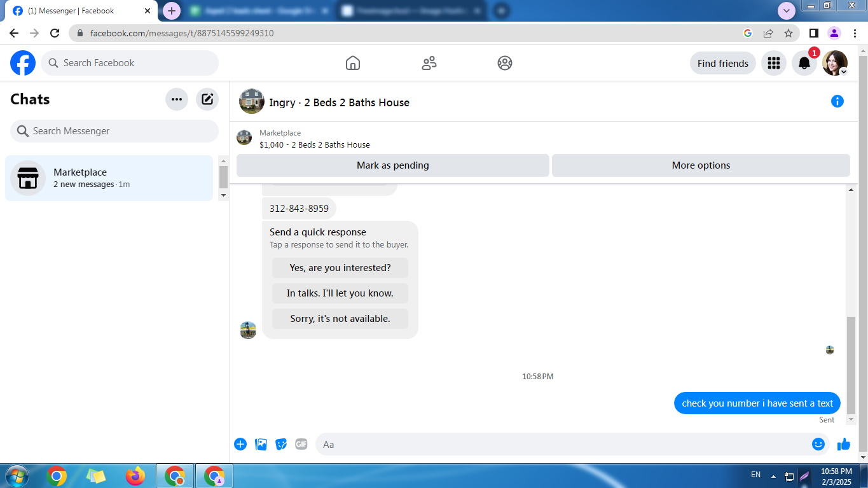Open notifications bell with red badge
Image resolution: width=868 pixels, height=488 pixels.
click(804, 63)
